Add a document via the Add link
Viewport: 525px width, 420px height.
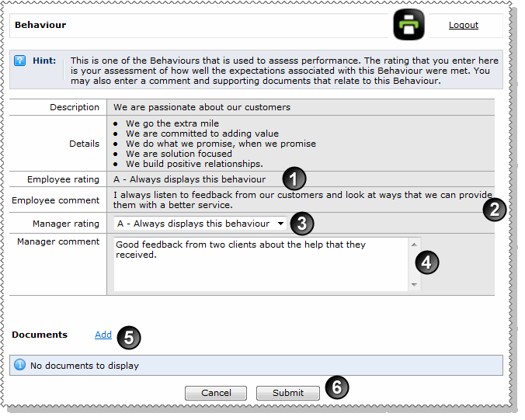click(x=103, y=335)
